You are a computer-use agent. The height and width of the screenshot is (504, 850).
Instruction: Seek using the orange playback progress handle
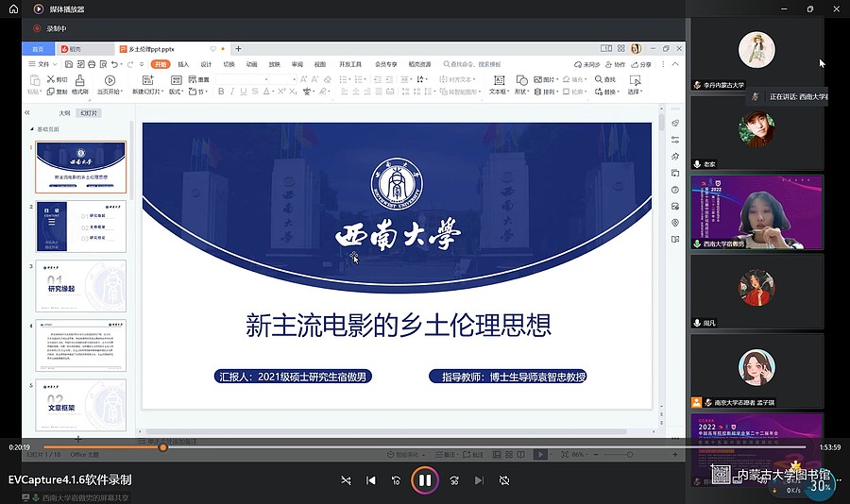(x=162, y=447)
